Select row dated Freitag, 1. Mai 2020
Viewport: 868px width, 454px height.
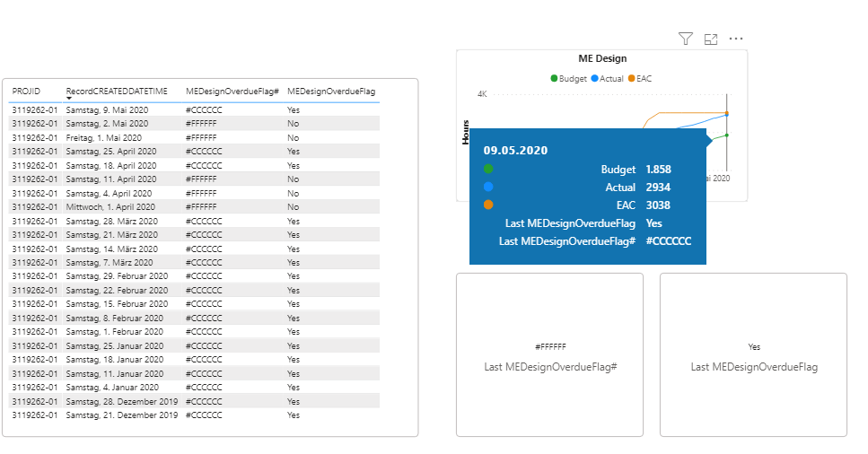tap(194, 137)
